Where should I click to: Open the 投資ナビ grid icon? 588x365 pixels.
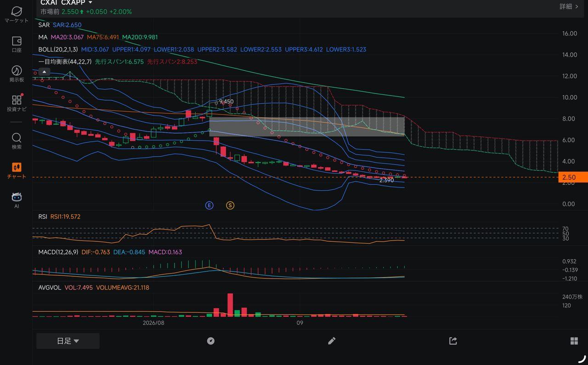(x=17, y=103)
